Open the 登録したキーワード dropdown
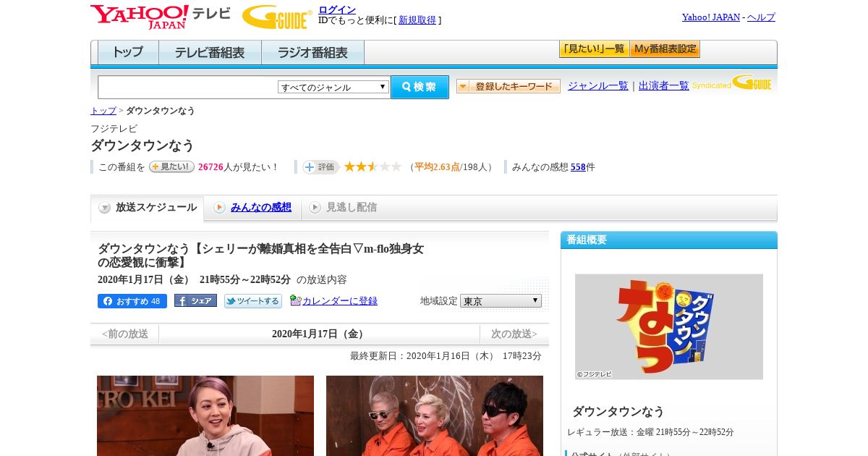This screenshot has height=456, width=868. pos(508,86)
